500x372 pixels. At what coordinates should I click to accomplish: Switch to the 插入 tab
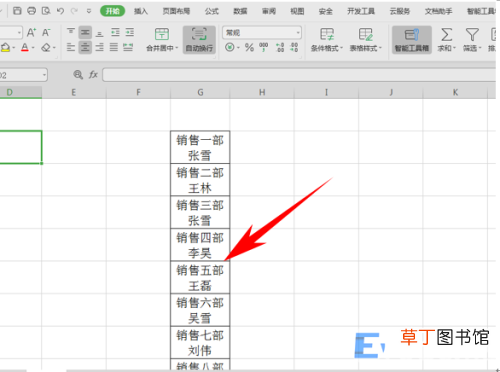coord(141,11)
